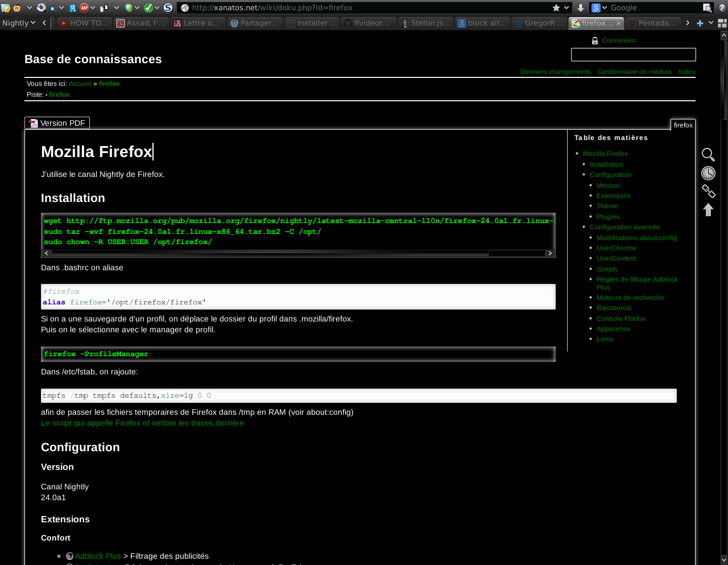Click right arrow of code block scrollbar
This screenshot has height=565, width=728.
click(x=550, y=253)
